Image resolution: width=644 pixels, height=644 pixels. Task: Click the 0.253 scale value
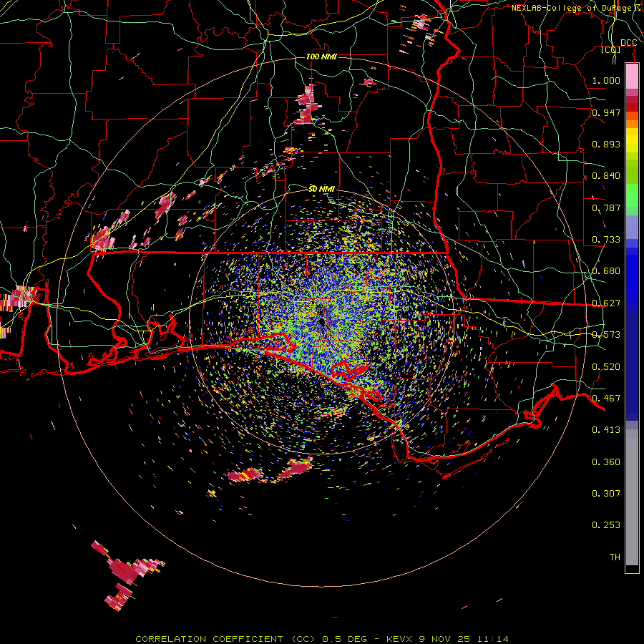pyautogui.click(x=606, y=525)
